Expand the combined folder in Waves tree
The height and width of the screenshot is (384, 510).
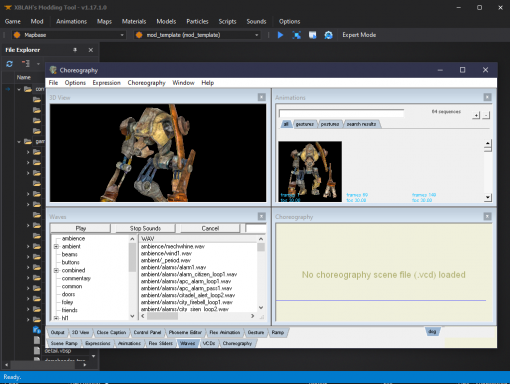coord(56,270)
